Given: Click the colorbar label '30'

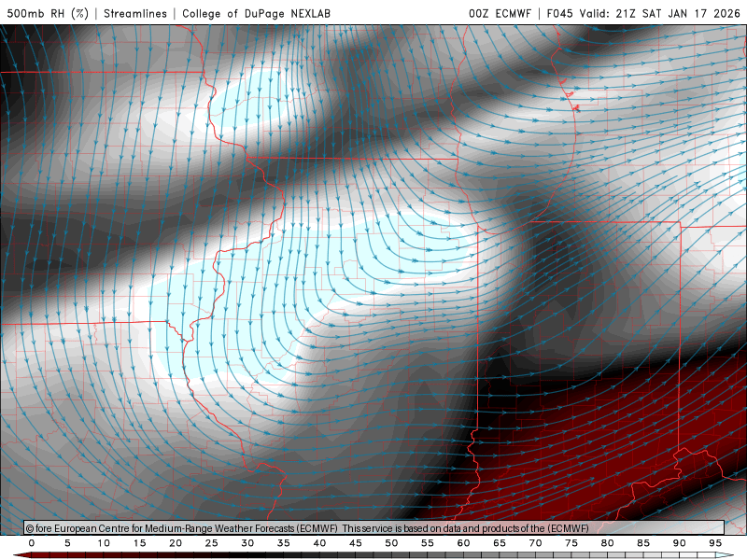Looking at the screenshot, I should coord(247,543).
